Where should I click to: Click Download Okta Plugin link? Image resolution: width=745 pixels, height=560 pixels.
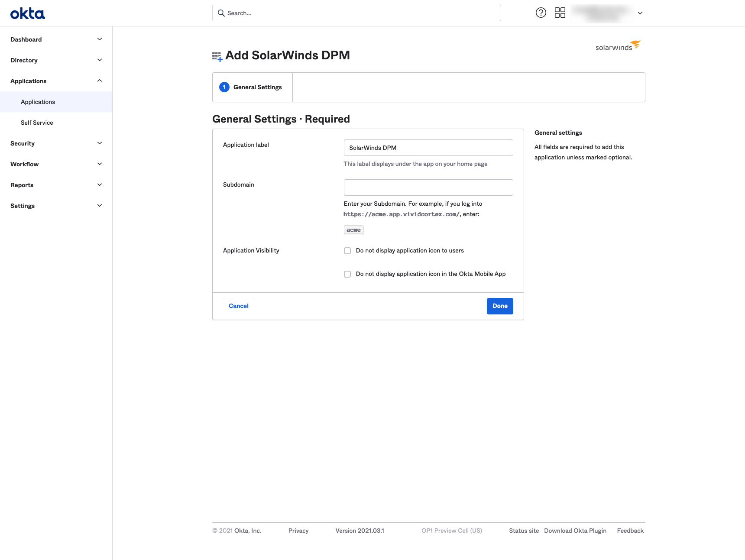point(575,531)
